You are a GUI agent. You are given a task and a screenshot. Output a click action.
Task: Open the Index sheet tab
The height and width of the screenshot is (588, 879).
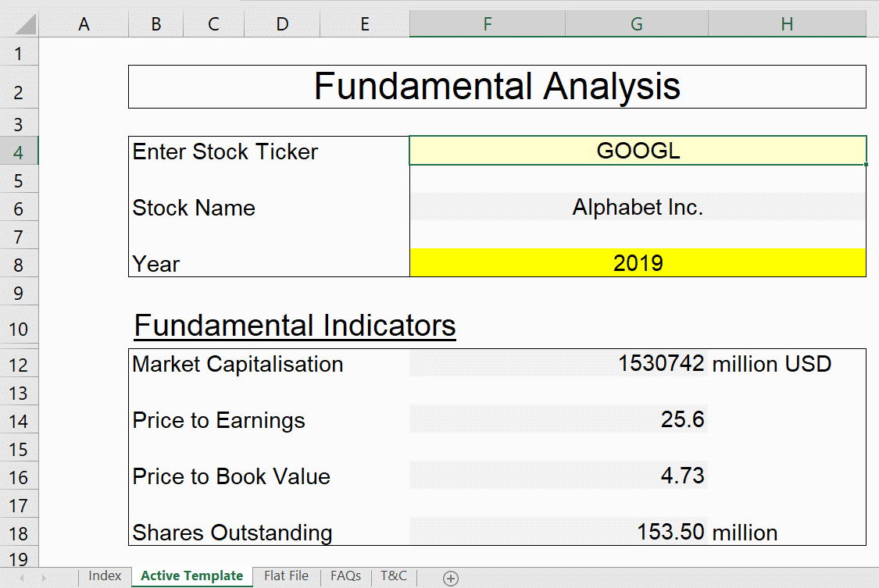105,576
